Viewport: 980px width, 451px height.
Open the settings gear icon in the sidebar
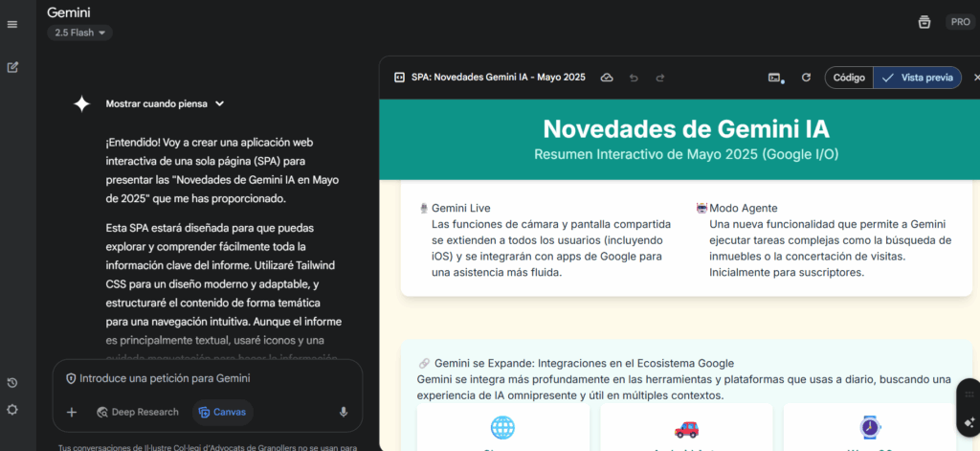[11, 410]
